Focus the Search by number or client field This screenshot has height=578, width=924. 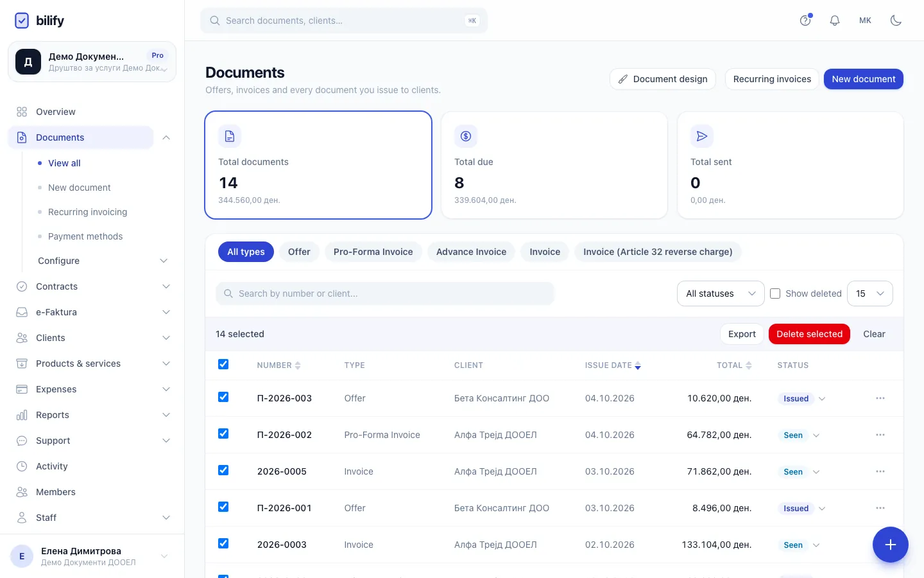coord(385,293)
